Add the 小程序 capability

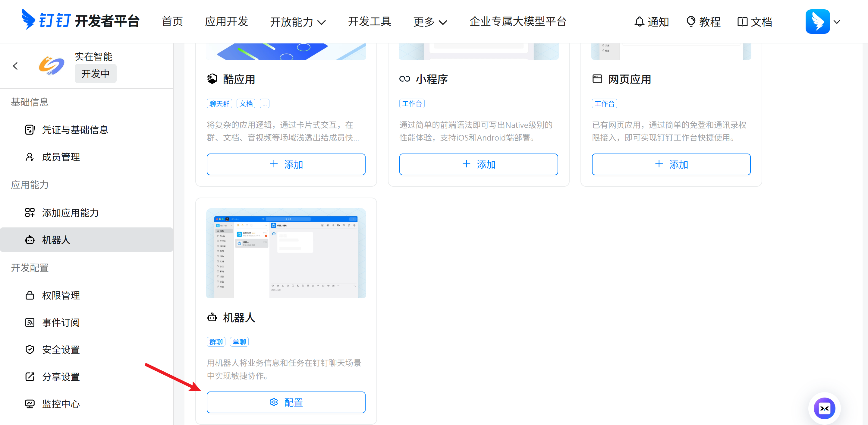479,165
